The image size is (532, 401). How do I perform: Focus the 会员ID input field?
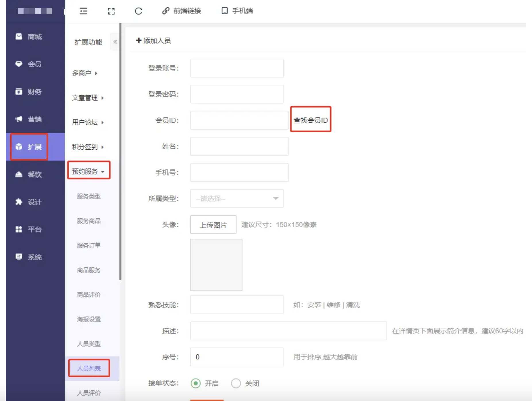239,120
